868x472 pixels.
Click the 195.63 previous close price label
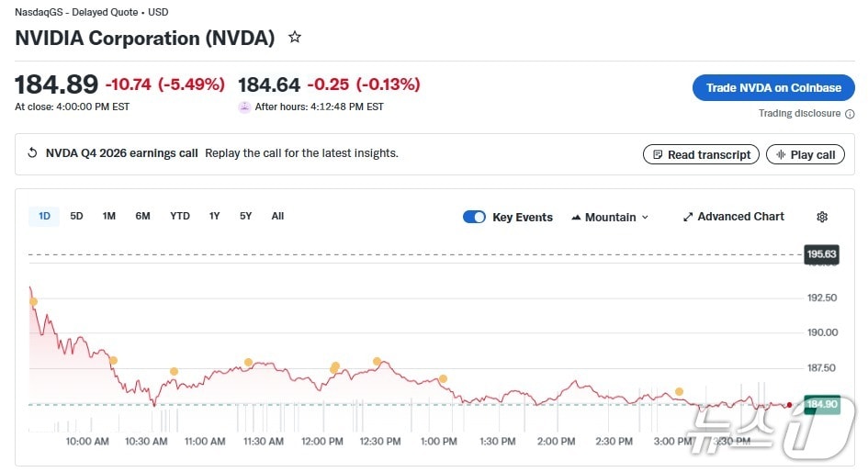821,254
